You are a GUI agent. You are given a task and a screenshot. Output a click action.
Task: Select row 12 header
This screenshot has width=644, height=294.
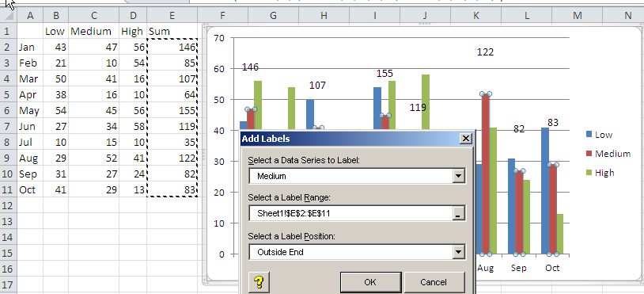[8, 205]
